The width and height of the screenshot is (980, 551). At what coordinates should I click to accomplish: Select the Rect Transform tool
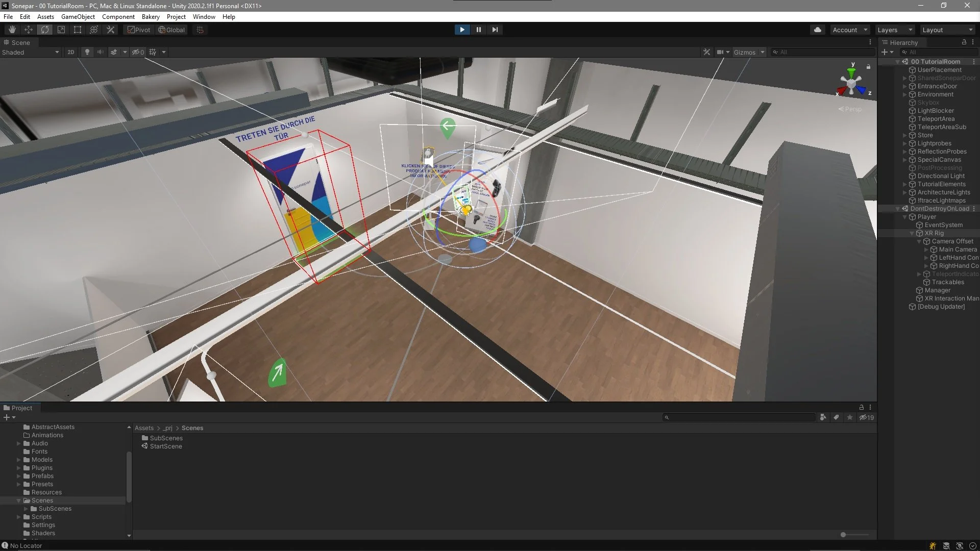[x=78, y=30]
